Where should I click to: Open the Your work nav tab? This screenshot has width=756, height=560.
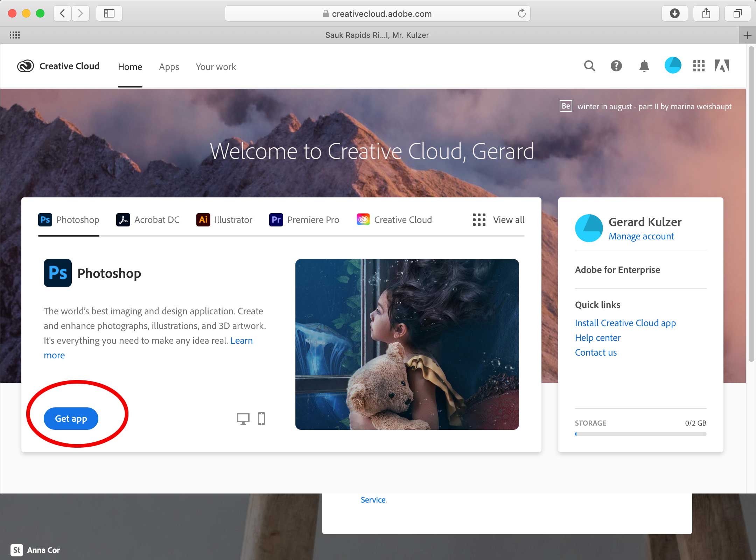(216, 67)
